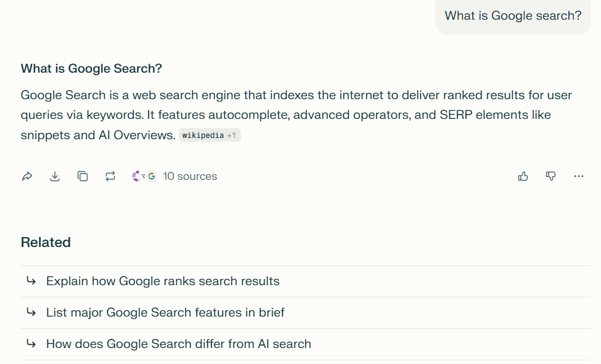601x364 pixels.
Task: Copy the answer text
Action: point(83,176)
